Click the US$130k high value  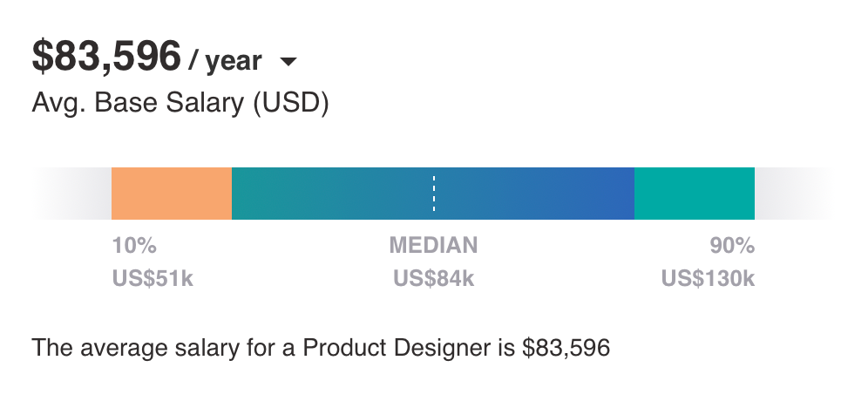708,278
